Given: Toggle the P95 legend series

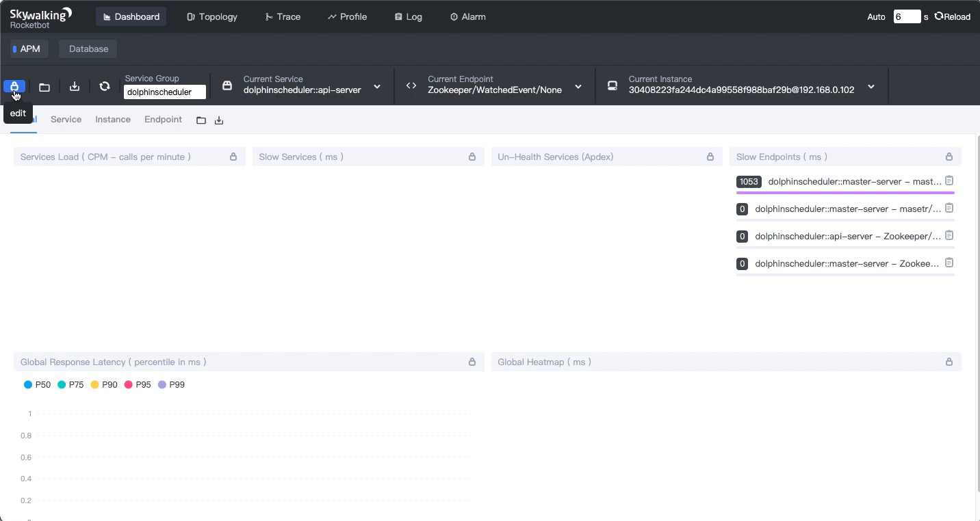Looking at the screenshot, I should pos(138,385).
